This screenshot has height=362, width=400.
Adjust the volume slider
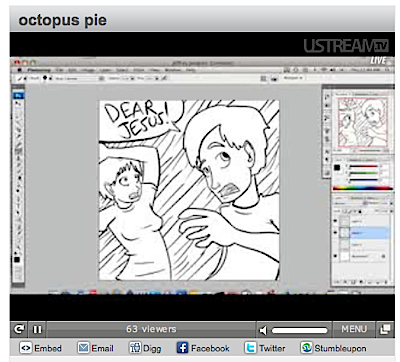click(299, 330)
